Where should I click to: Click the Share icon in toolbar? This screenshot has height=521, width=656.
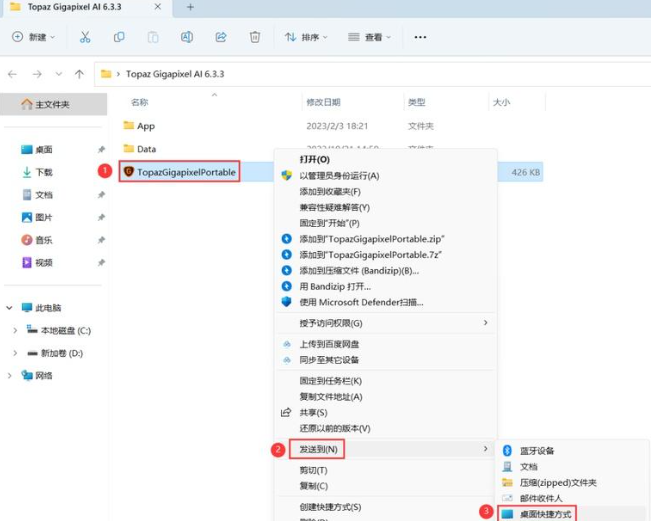click(x=221, y=37)
